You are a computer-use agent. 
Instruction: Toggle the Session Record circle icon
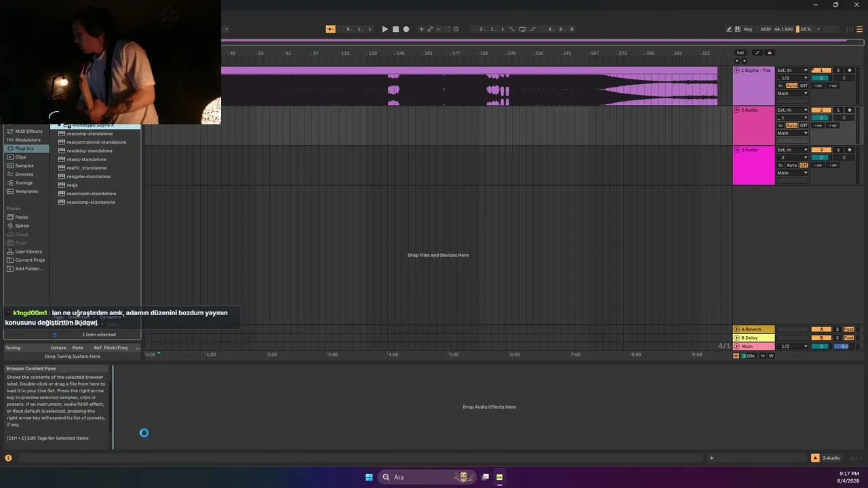(456, 29)
